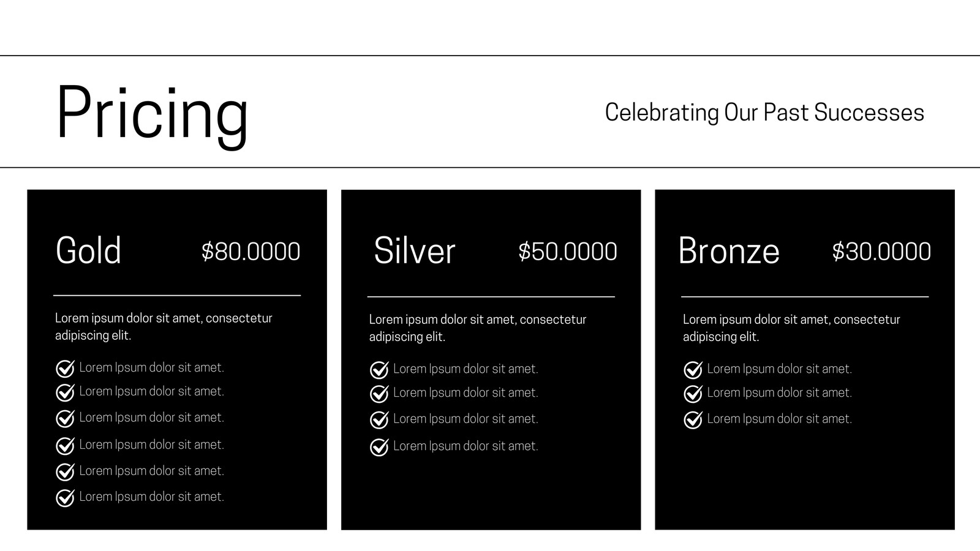The height and width of the screenshot is (551, 980).
Task: Click the Bronze card description paragraph
Action: coord(791,328)
